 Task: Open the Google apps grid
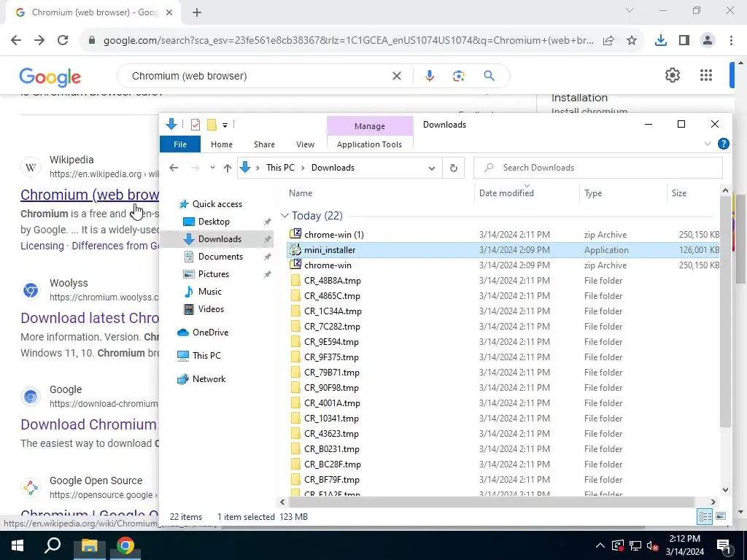pyautogui.click(x=706, y=75)
